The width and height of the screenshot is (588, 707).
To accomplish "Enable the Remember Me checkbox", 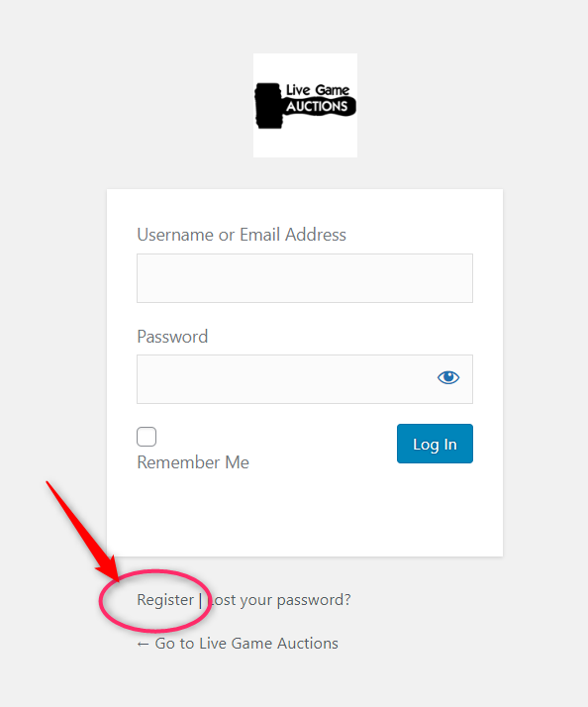I will (x=147, y=437).
